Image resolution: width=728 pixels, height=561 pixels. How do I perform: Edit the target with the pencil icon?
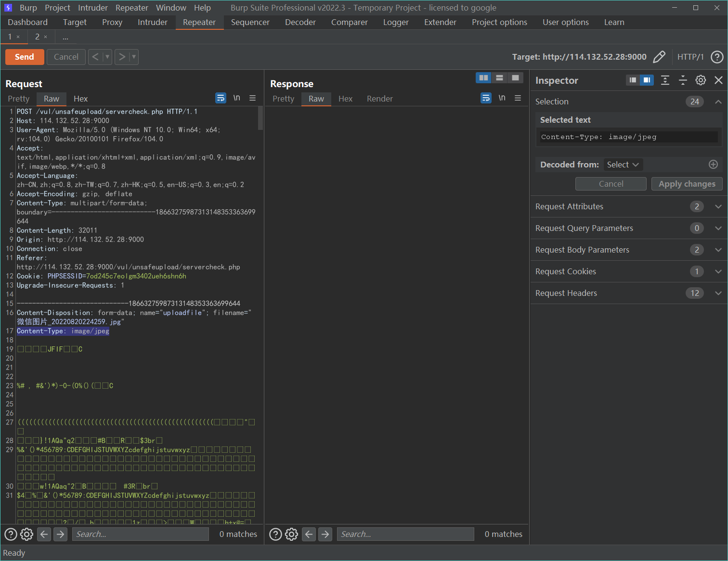coord(659,57)
